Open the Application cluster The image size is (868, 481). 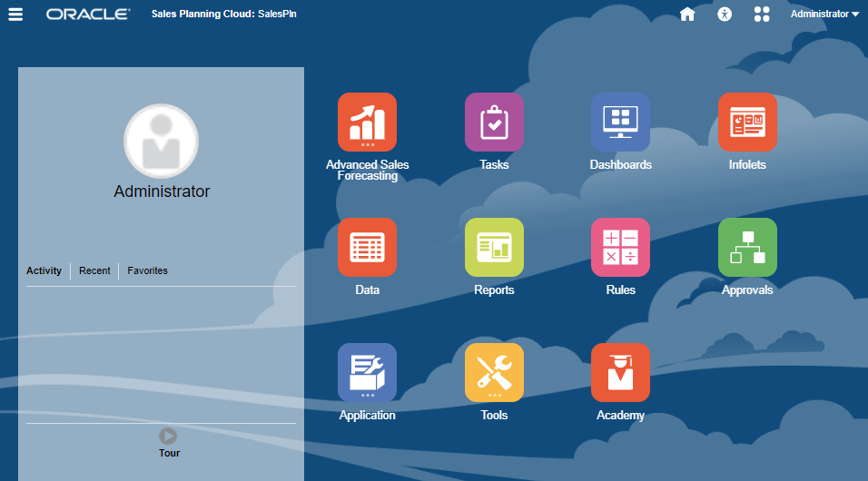(367, 372)
